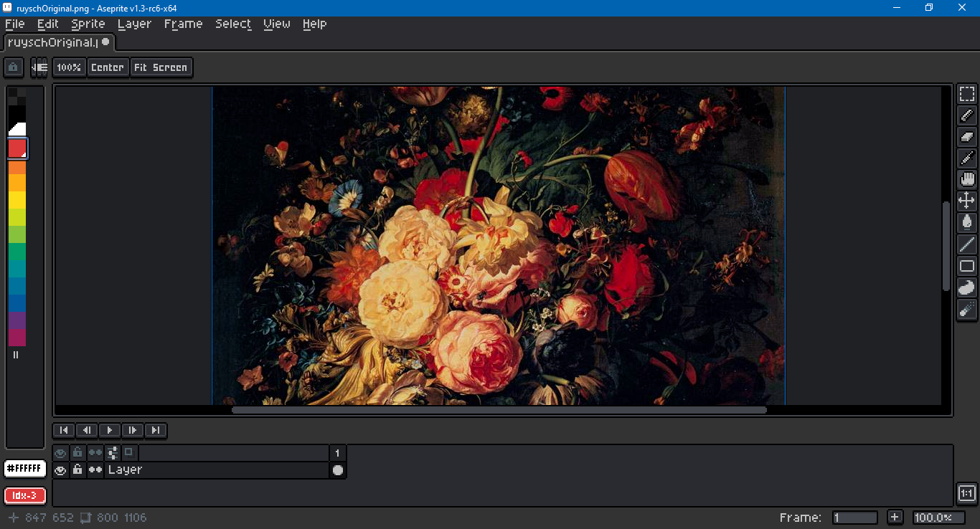Select the Blur tool
Viewport: 980px width, 529px height.
pyautogui.click(x=966, y=309)
